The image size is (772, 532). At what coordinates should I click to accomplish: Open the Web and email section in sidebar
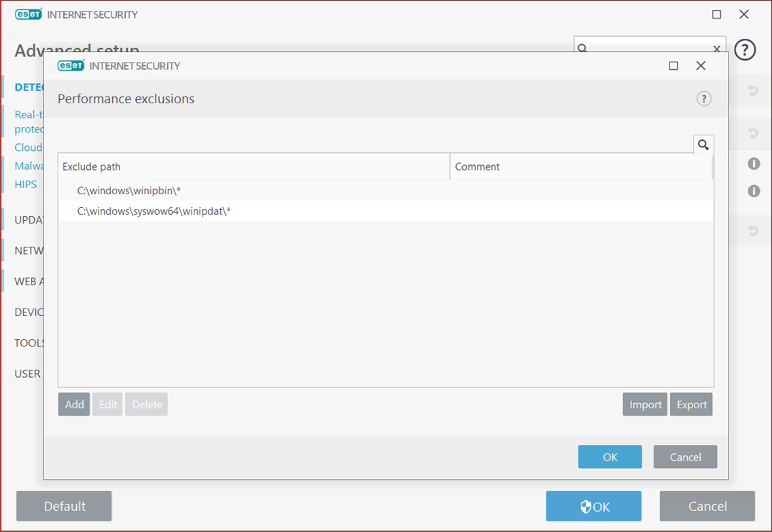coord(29,281)
